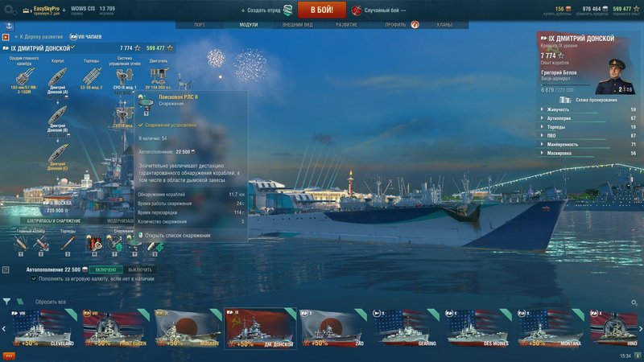Expand the Живучесть parameter section
644x362 pixels.
[x=588, y=109]
